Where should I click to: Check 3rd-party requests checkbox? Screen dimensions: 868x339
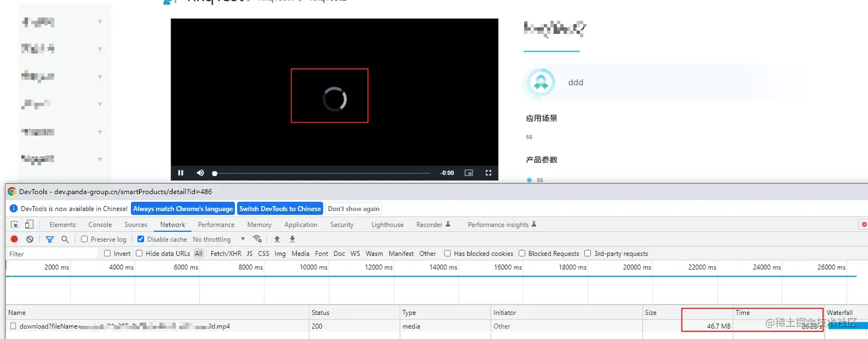click(x=588, y=254)
